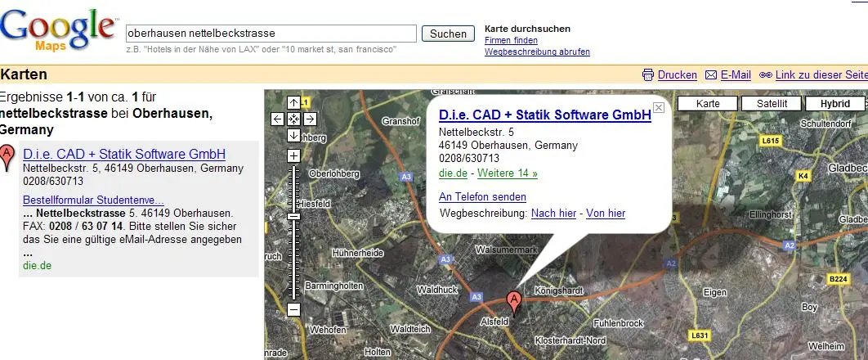868x360 pixels.
Task: Zoom in with the plus button
Action: click(294, 156)
